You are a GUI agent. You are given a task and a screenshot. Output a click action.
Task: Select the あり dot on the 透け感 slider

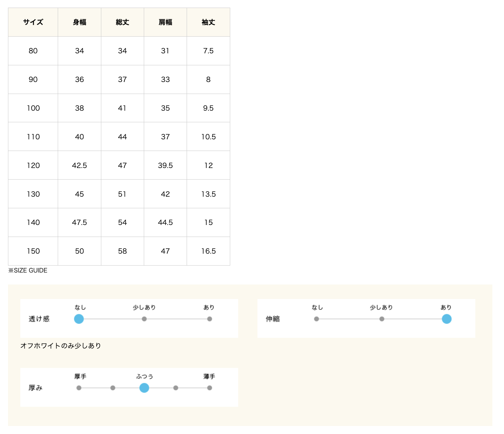point(210,319)
